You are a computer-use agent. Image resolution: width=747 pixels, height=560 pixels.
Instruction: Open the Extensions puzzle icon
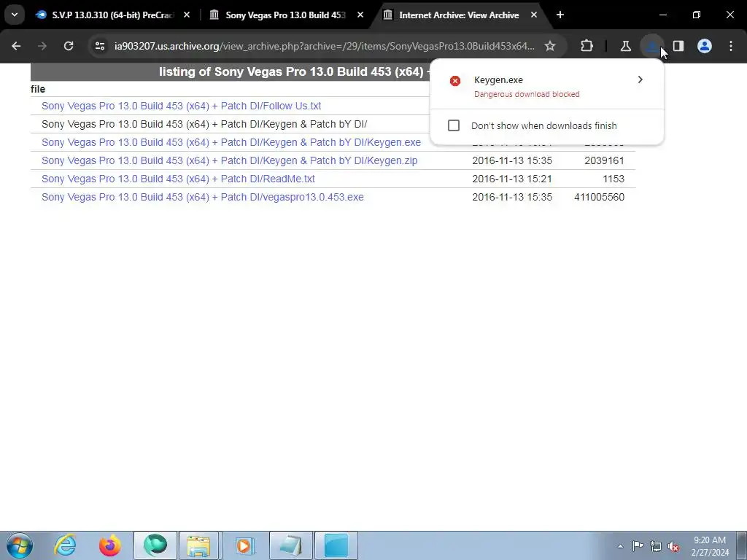pyautogui.click(x=587, y=46)
